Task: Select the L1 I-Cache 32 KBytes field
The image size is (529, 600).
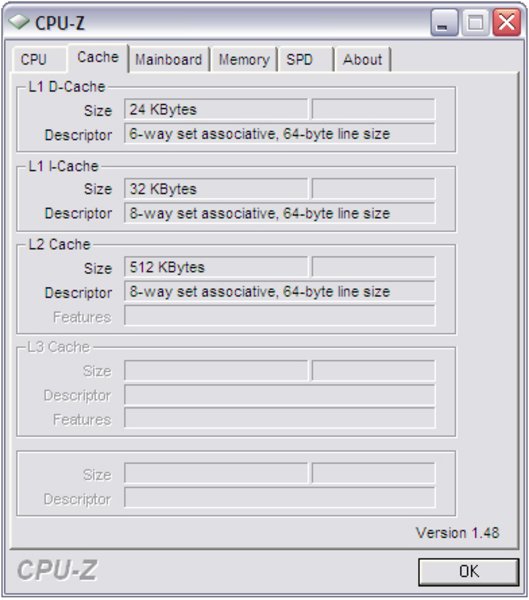Action: tap(216, 189)
